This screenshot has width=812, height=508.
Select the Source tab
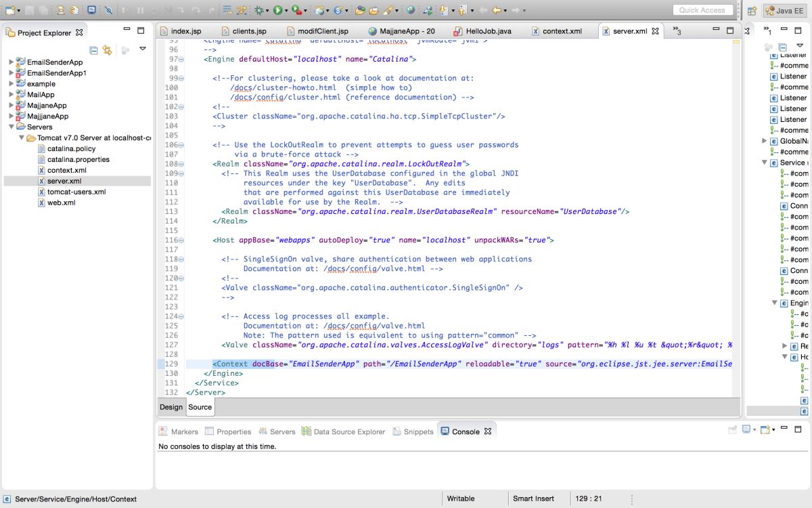click(x=200, y=407)
